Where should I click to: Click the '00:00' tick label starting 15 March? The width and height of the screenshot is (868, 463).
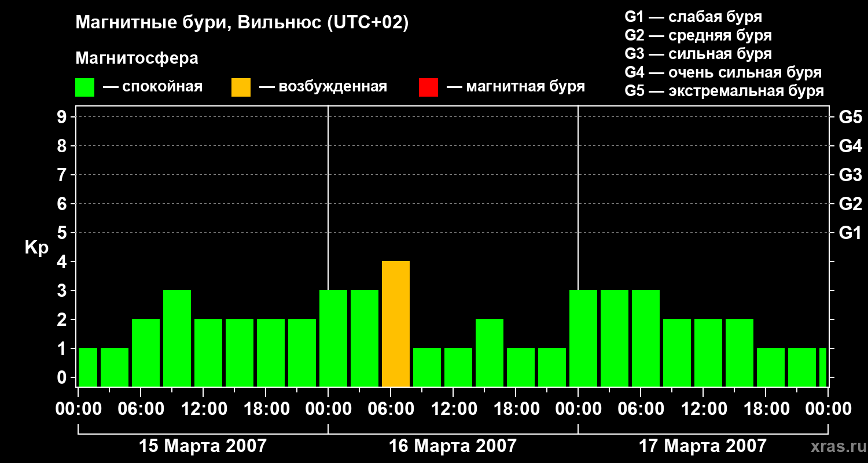coord(78,409)
